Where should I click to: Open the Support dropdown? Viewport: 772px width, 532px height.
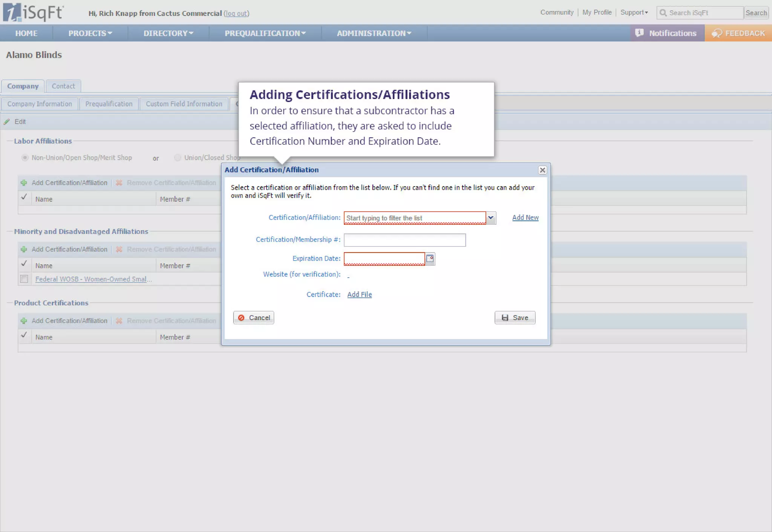pos(634,12)
